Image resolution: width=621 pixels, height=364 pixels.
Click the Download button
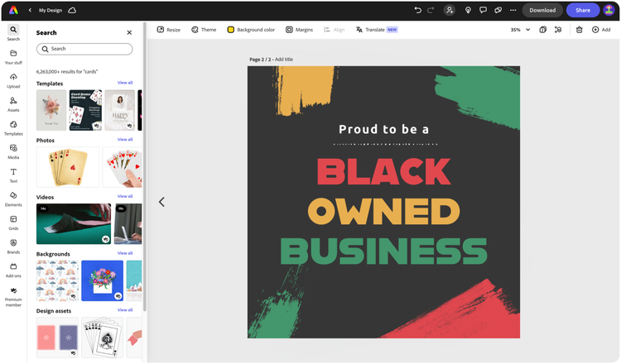tap(542, 10)
